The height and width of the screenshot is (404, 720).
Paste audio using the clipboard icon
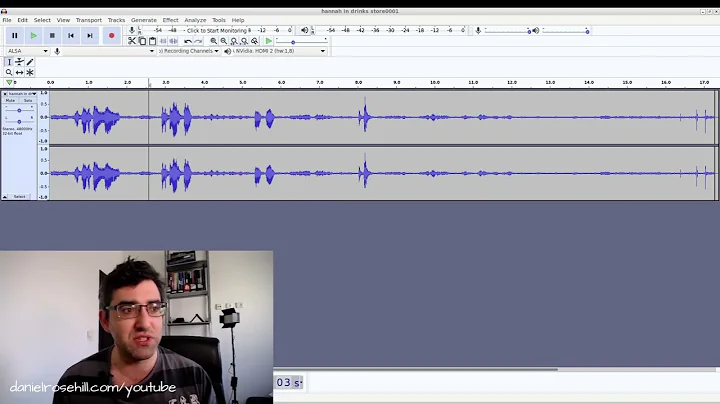(x=152, y=41)
